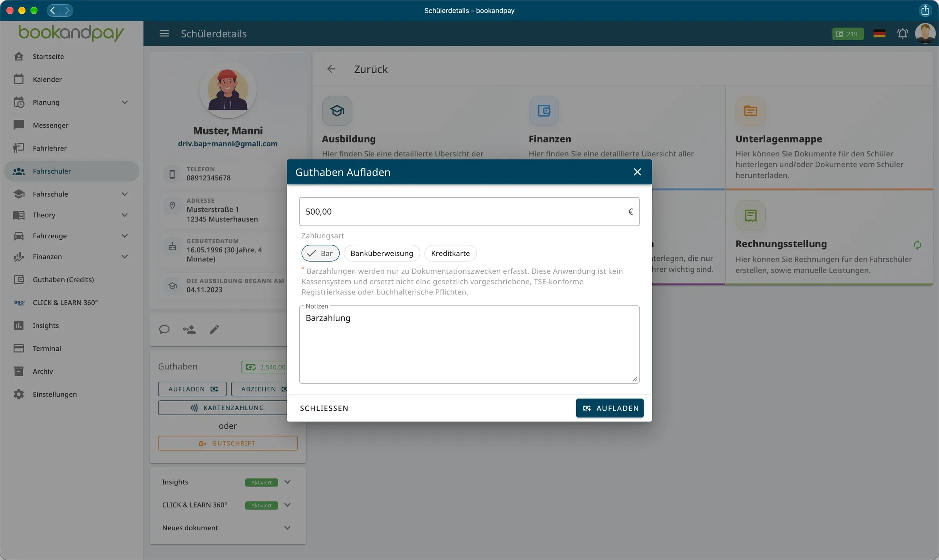The height and width of the screenshot is (560, 939).
Task: Click the orange GUTSCHRIFT button
Action: click(x=228, y=443)
